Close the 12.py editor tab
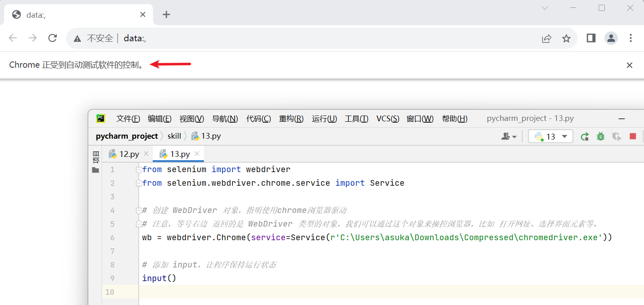644x305 pixels. coord(146,154)
